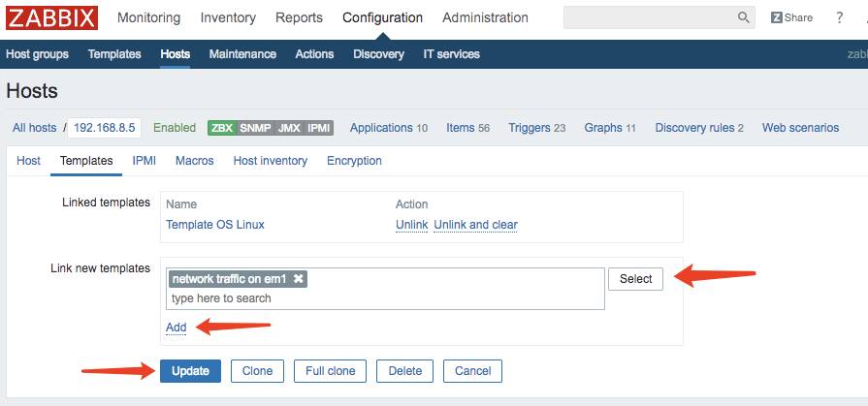Click Select button for templates

click(635, 279)
